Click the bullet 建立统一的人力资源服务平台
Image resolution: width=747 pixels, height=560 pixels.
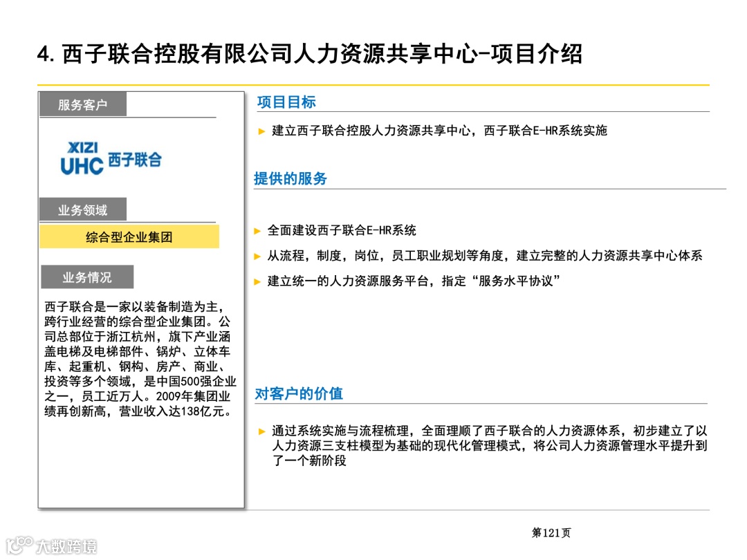click(413, 281)
